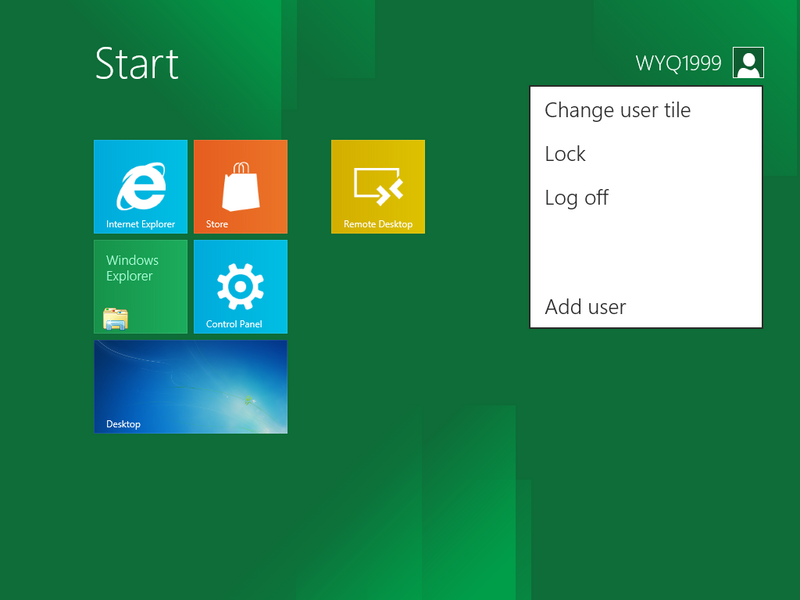The width and height of the screenshot is (800, 600).
Task: Launch Store via the shopping bag icon
Action: click(241, 187)
